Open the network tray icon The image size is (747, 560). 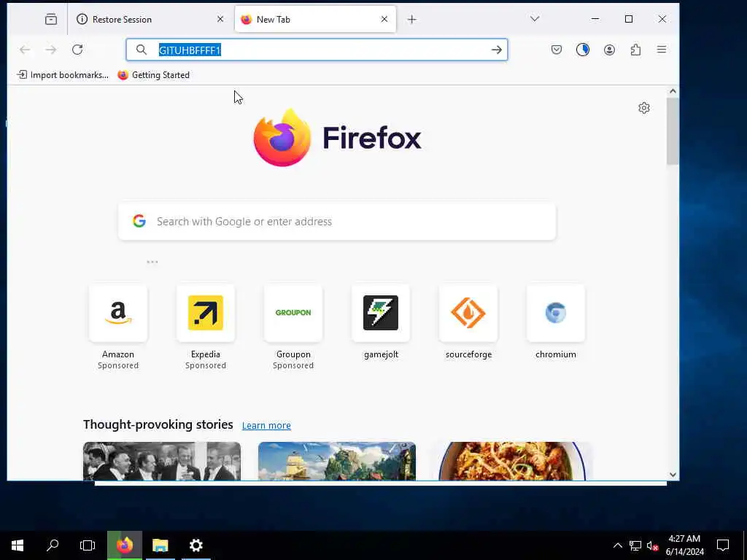point(635,545)
